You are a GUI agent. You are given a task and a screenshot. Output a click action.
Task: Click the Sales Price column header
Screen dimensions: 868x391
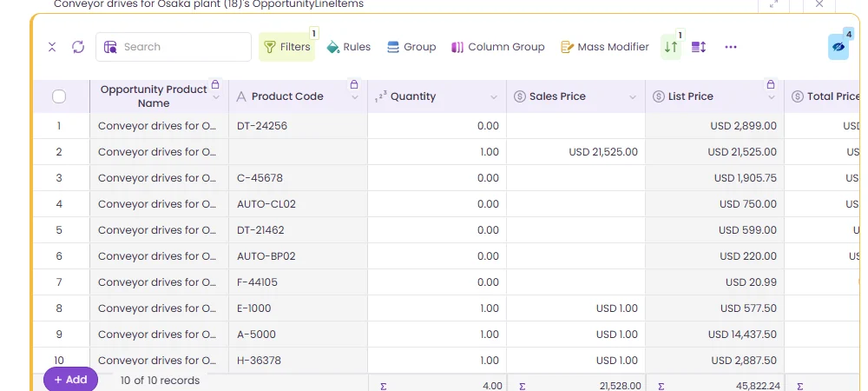point(575,96)
